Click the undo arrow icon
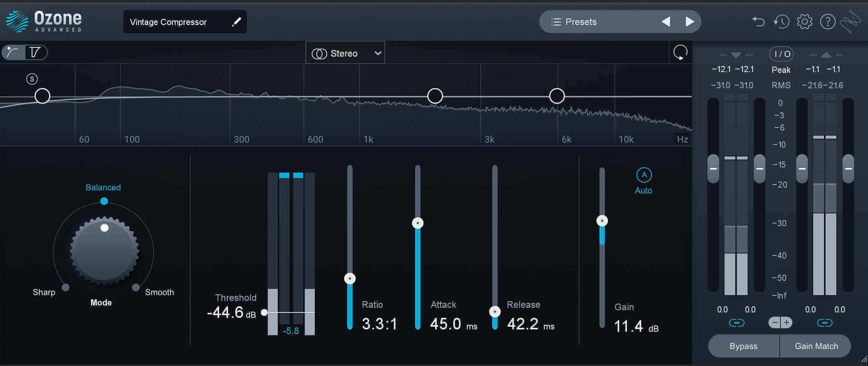Screen dimensions: 868x366 (x=758, y=22)
